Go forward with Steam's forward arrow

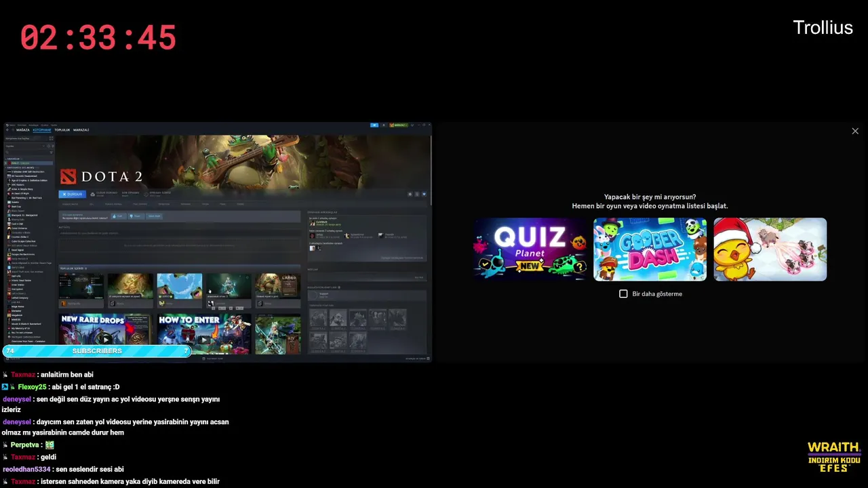tap(13, 129)
